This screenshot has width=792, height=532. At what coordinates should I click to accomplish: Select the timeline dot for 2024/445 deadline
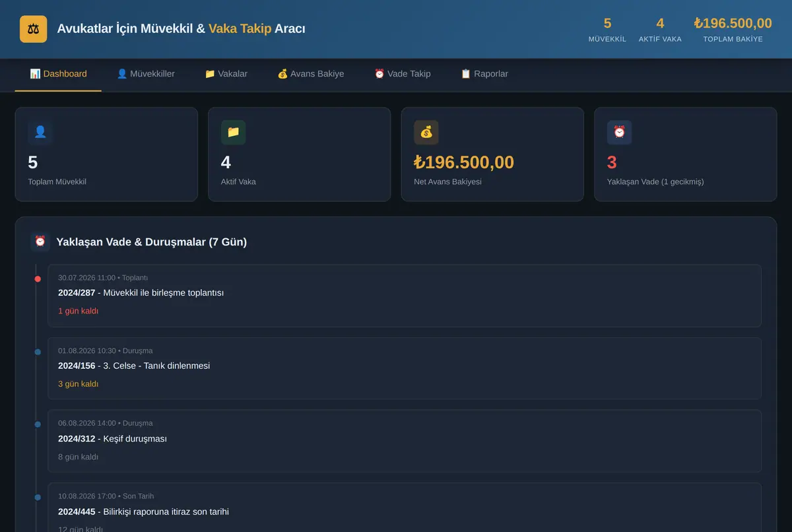pyautogui.click(x=38, y=497)
